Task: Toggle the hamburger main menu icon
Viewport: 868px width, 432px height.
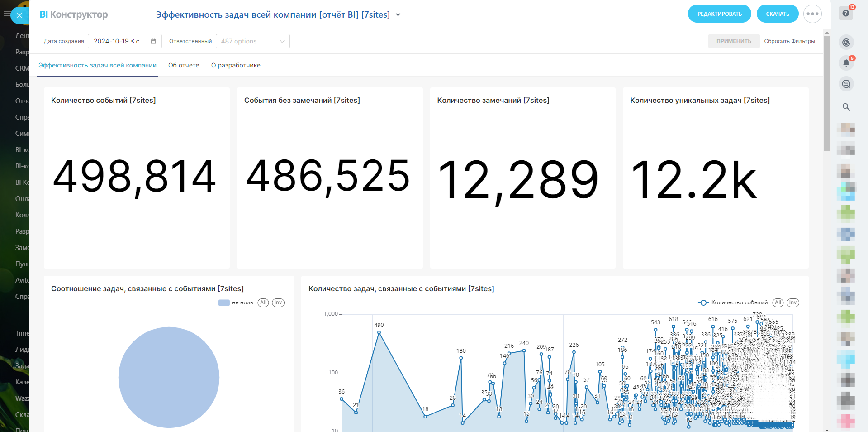Action: coord(6,14)
